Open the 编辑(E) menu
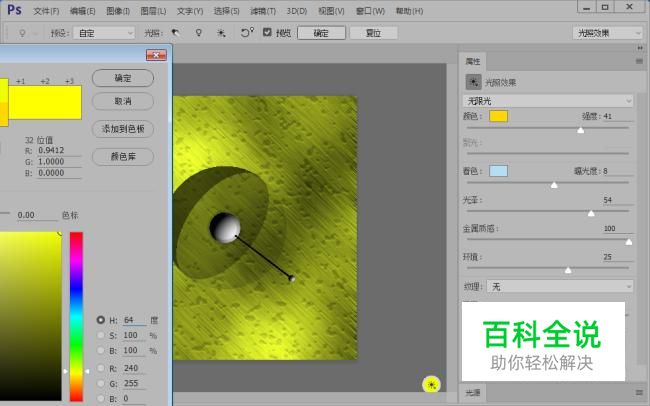Image resolution: width=650 pixels, height=406 pixels. click(x=82, y=11)
